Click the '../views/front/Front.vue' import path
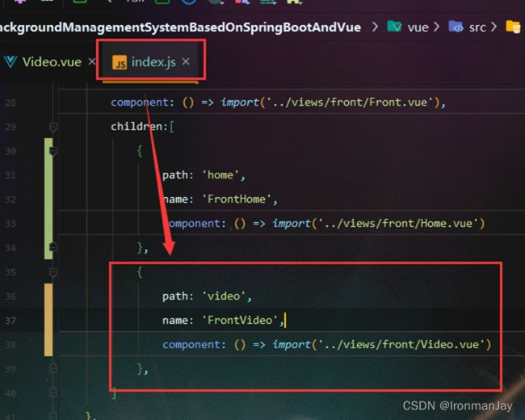 350,102
